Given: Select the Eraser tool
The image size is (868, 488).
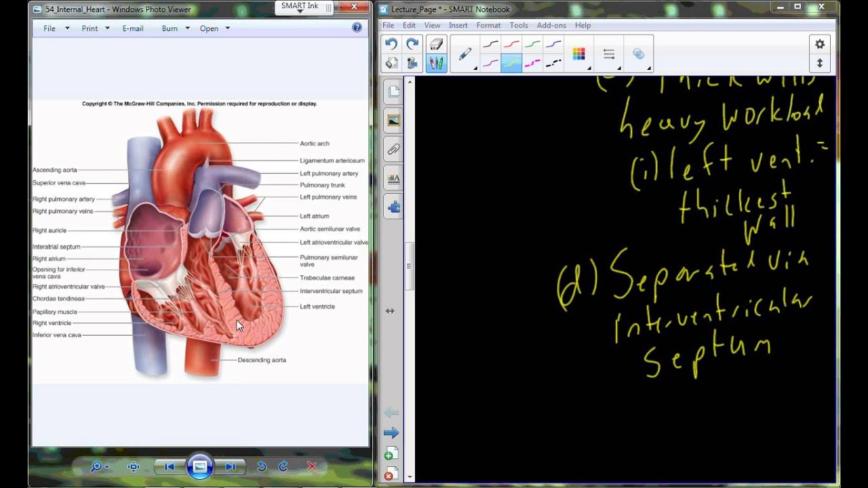Looking at the screenshot, I should [x=436, y=44].
